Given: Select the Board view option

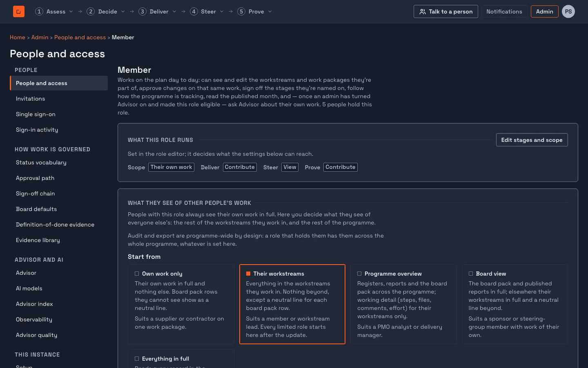Looking at the screenshot, I should click(x=515, y=304).
